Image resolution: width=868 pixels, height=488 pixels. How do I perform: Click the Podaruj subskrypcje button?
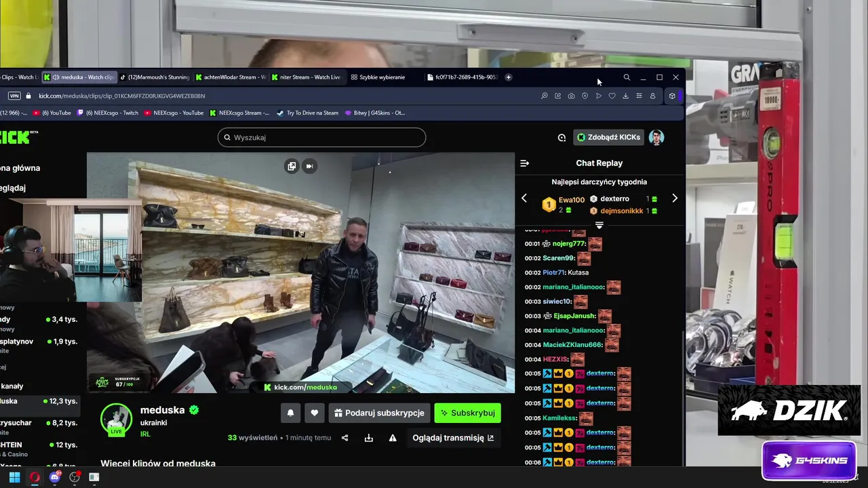pos(379,413)
